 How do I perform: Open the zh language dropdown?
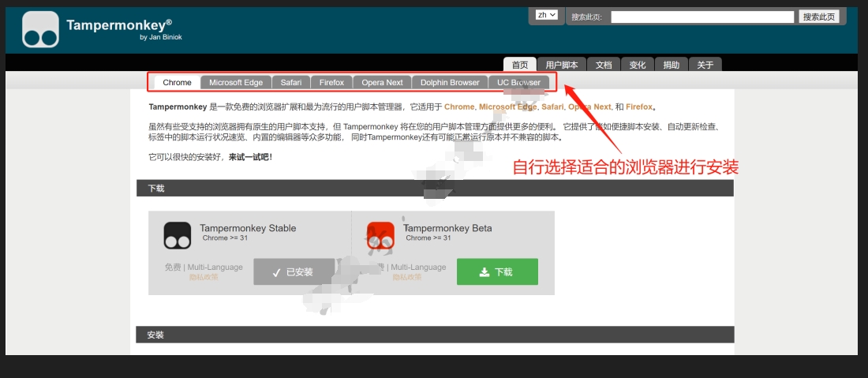pos(547,15)
